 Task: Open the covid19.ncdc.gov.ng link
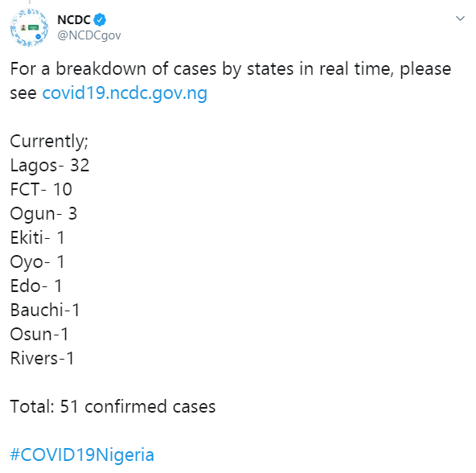click(125, 93)
